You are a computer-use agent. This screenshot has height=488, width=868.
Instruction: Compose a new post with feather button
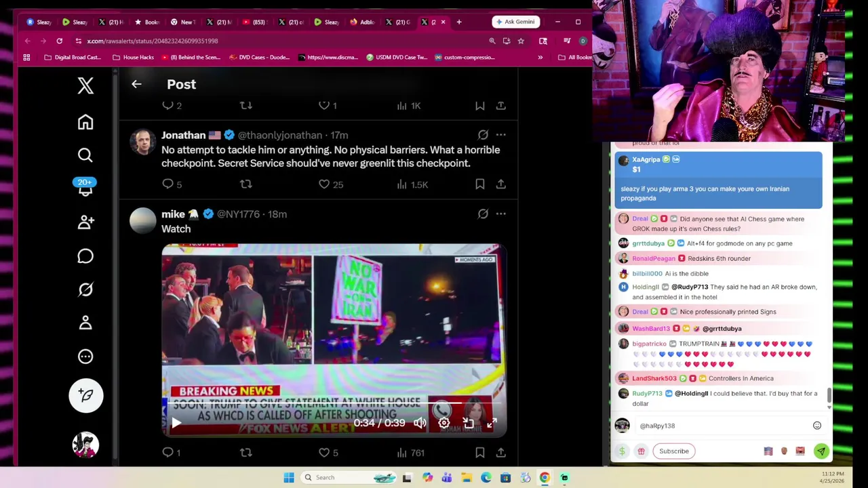tap(86, 395)
